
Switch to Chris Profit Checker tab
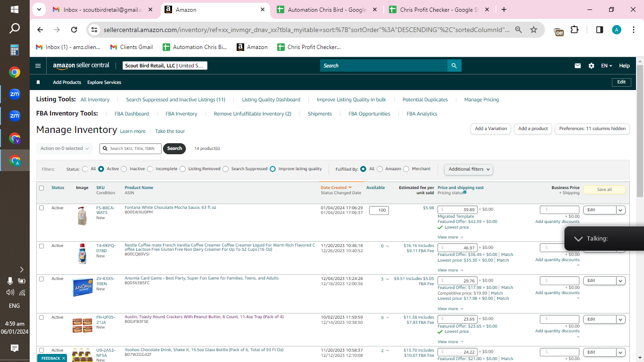(x=439, y=9)
